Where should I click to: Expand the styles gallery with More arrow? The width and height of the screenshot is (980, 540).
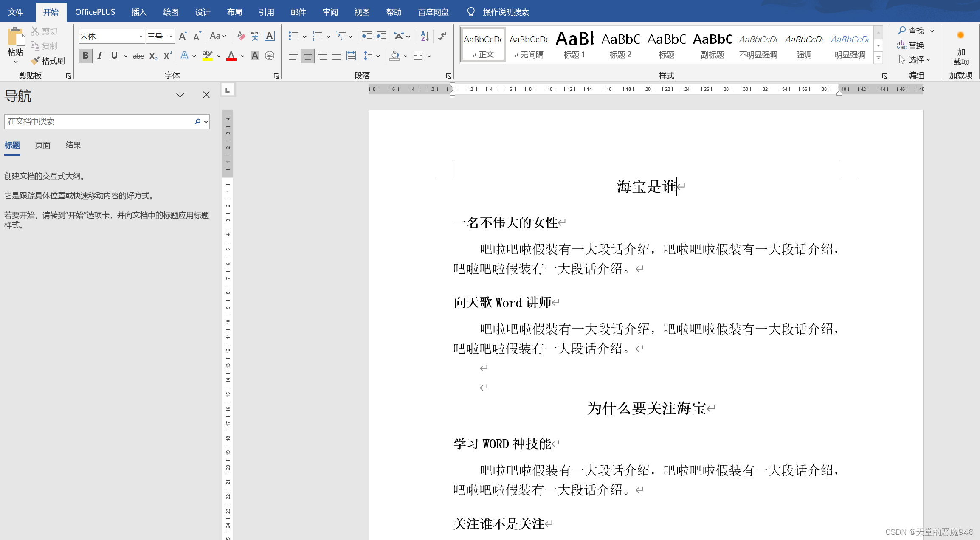(x=879, y=58)
